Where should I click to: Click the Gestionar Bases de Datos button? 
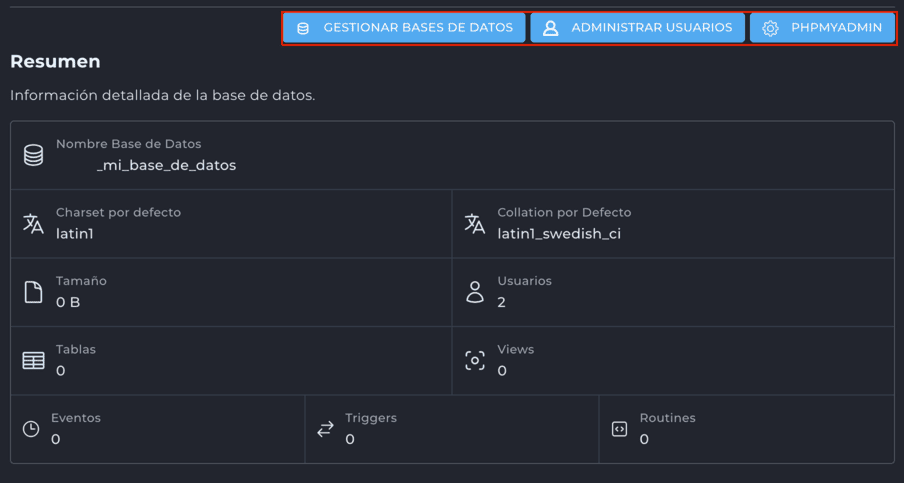[x=404, y=28]
